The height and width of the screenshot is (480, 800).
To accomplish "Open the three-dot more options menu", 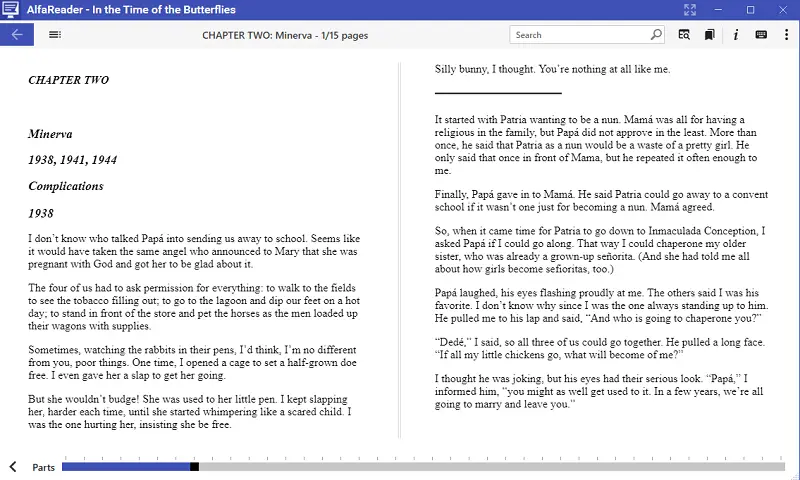I will 785,35.
